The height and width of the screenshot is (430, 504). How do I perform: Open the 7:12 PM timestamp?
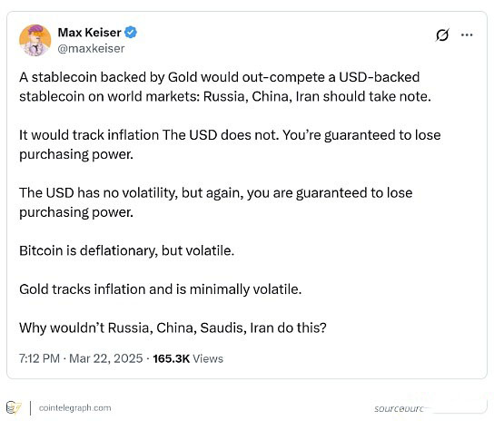(40, 358)
